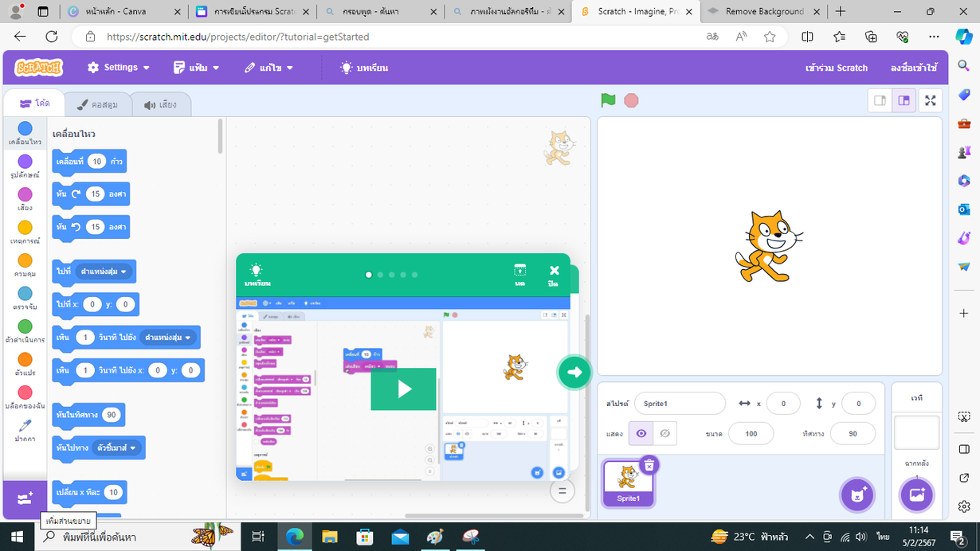The height and width of the screenshot is (551, 980).
Task: Select the stage backdrop thumbnail
Action: (916, 432)
